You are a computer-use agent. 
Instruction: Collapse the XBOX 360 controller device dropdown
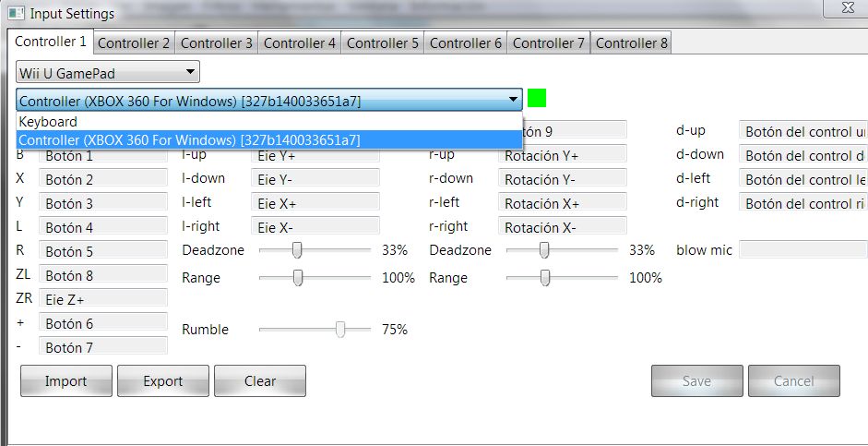[x=269, y=101]
